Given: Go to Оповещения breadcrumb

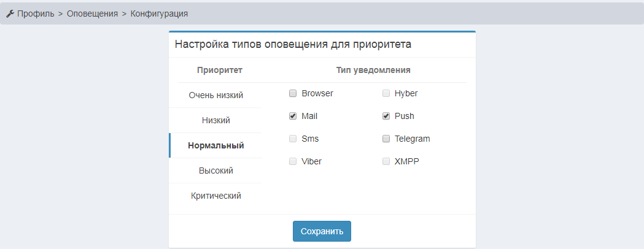Looking at the screenshot, I should (92, 13).
